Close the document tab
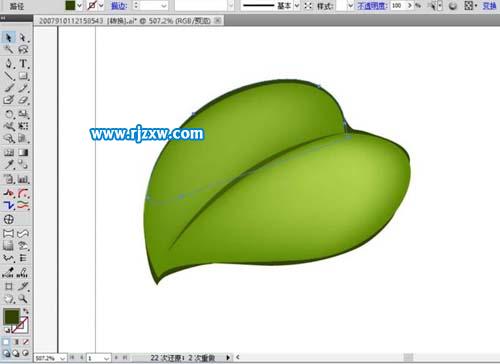500x364 pixels. 217,21
